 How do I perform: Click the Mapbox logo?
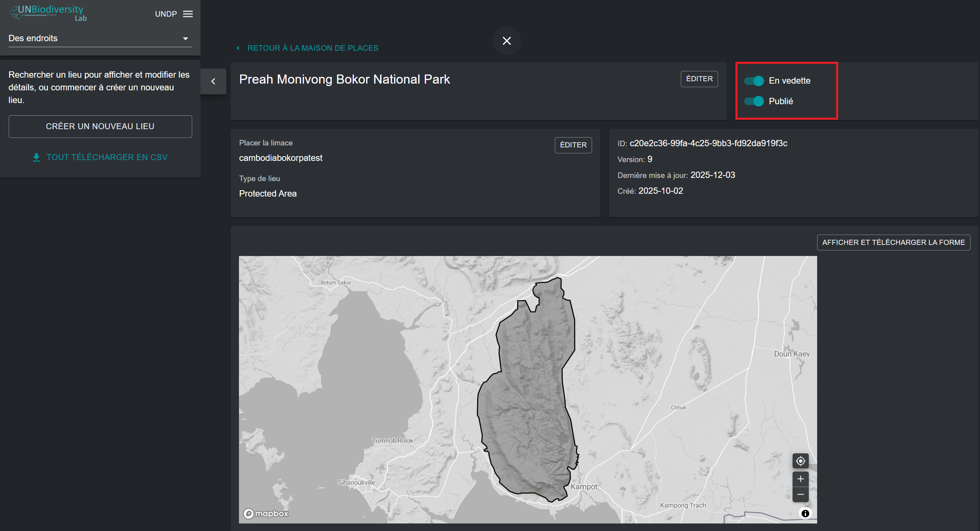coord(266,514)
